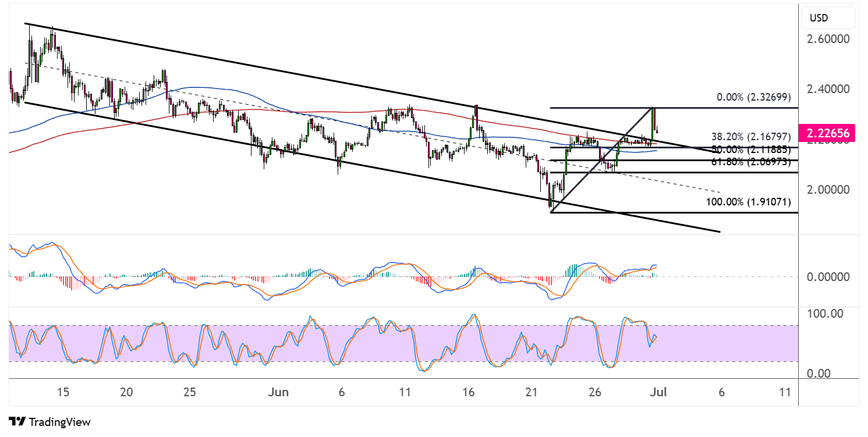The width and height of the screenshot is (868, 437).
Task: Click the 25 date label on time axis
Action: (x=189, y=392)
